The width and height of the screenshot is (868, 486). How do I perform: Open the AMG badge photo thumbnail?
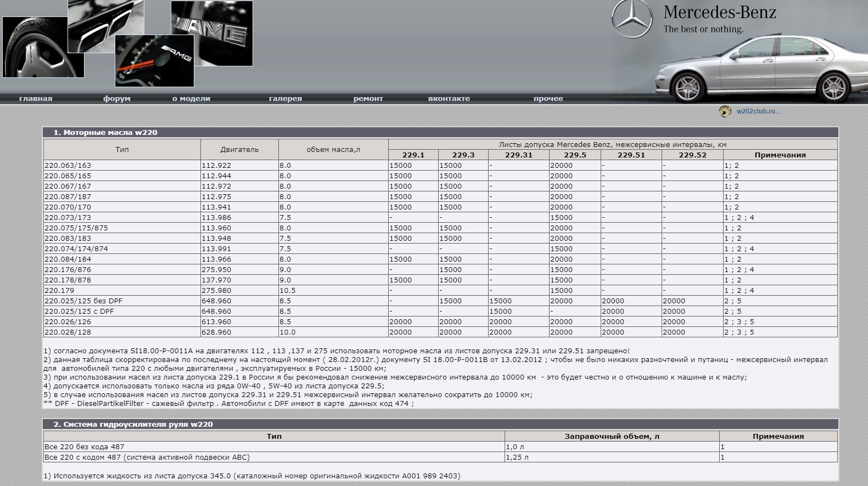212,33
